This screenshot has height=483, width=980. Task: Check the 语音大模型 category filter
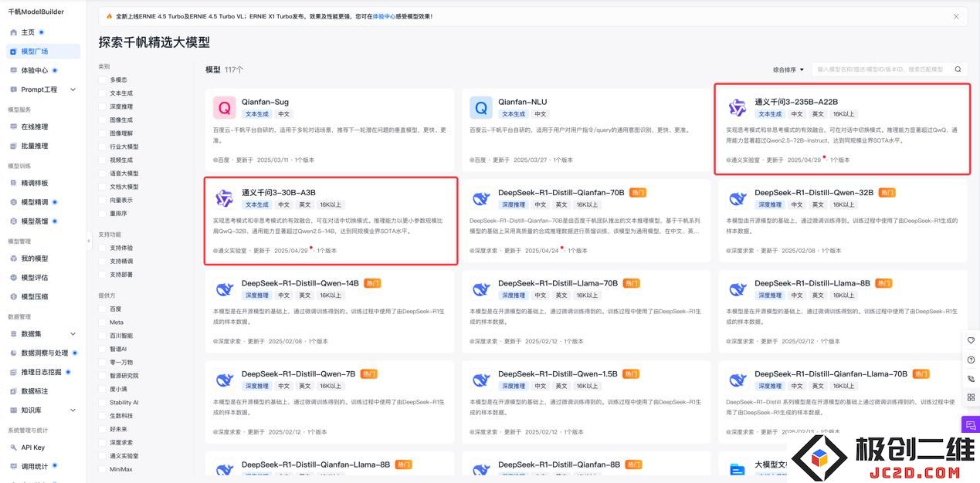(x=103, y=174)
